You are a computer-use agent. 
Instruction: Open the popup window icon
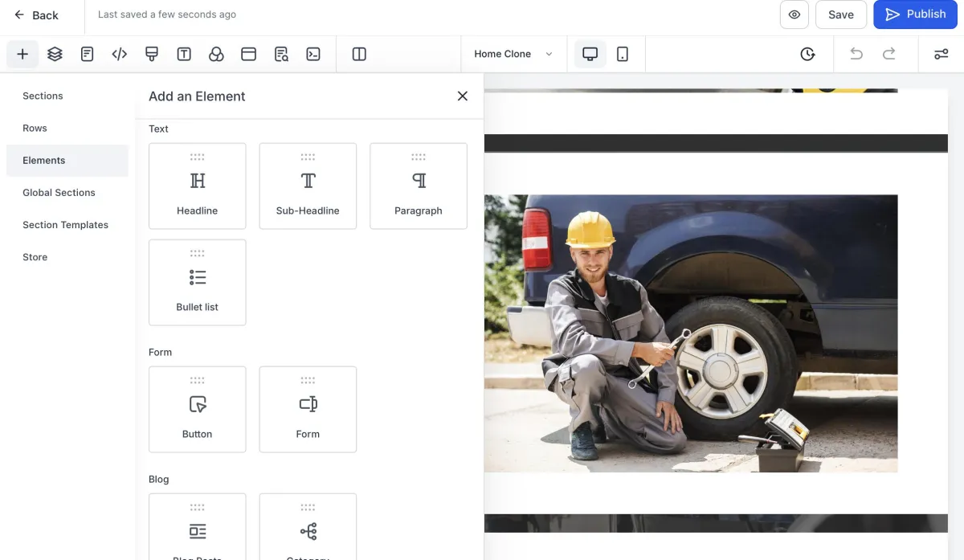coord(248,54)
